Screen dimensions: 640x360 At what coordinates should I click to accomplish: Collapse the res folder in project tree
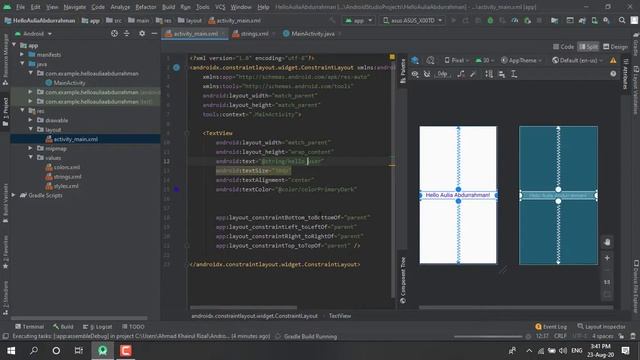click(x=22, y=111)
